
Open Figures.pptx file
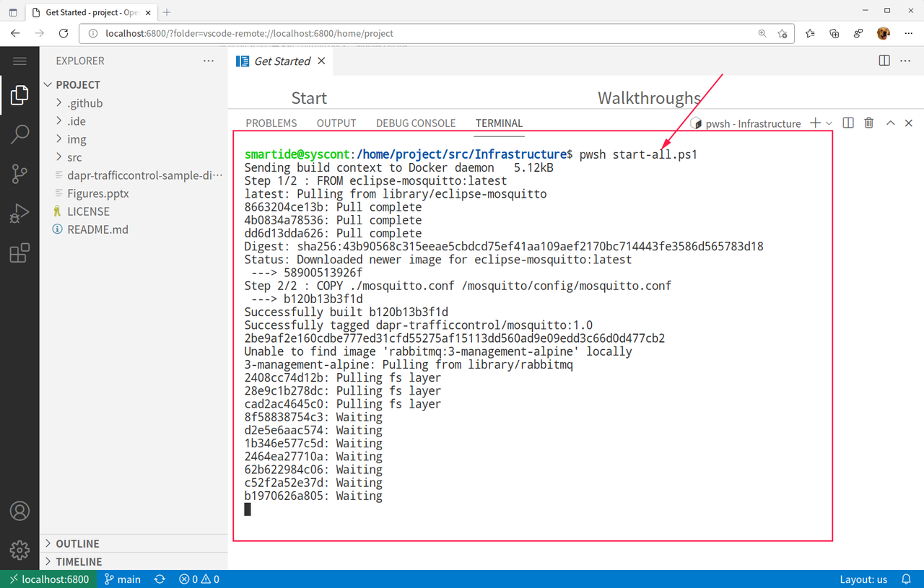134,193
